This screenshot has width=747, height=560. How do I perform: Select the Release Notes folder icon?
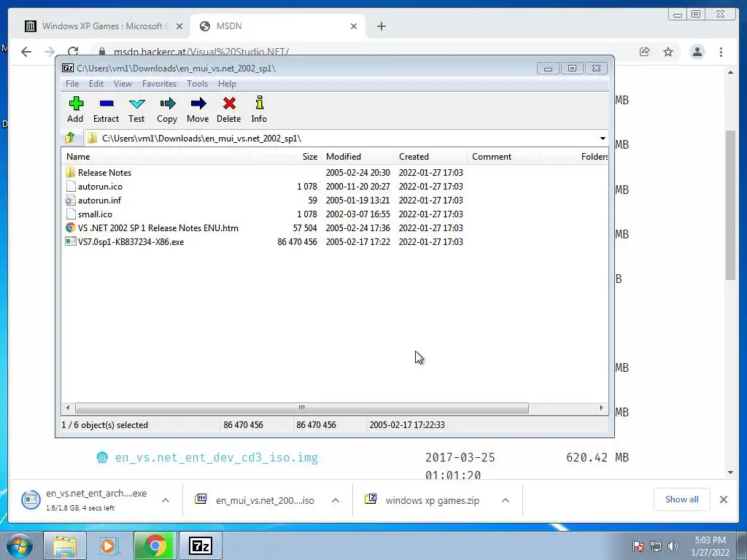[x=71, y=172]
